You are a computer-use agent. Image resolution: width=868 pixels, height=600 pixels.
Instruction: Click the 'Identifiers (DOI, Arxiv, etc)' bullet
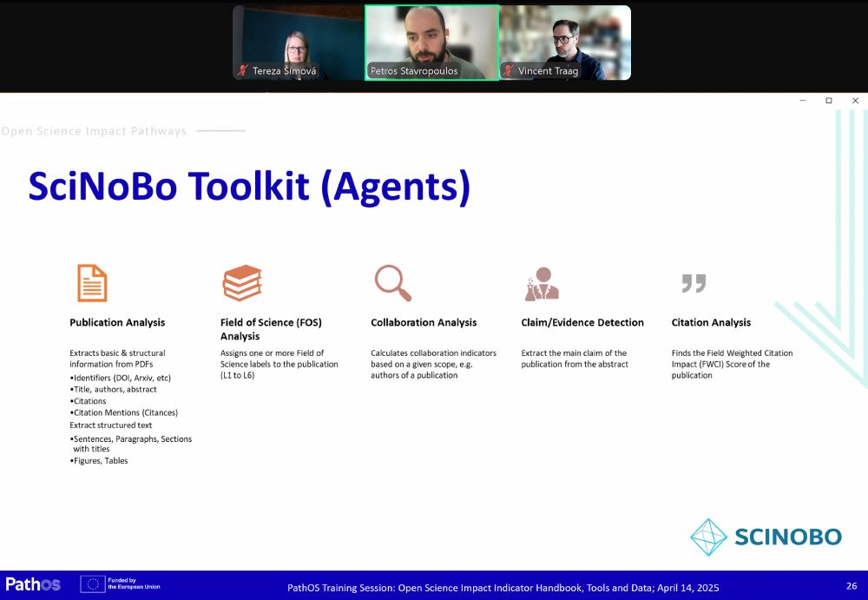tap(121, 378)
